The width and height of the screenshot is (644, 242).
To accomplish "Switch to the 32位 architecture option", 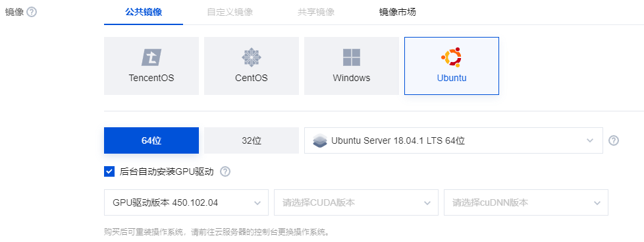I will coord(252,140).
